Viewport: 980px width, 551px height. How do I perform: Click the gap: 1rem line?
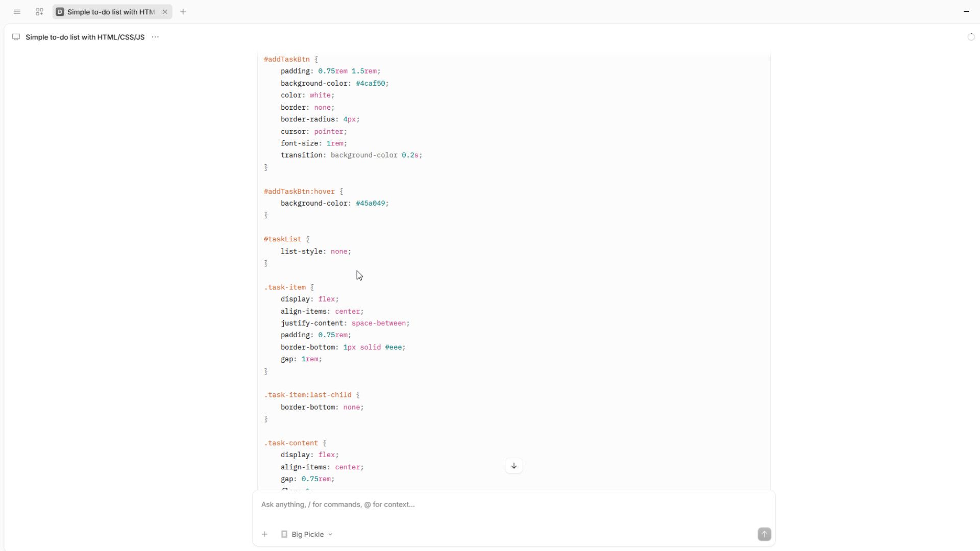[301, 359]
